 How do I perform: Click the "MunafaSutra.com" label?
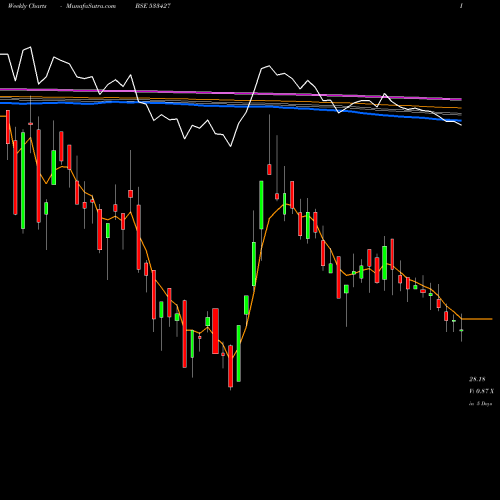[91, 6]
